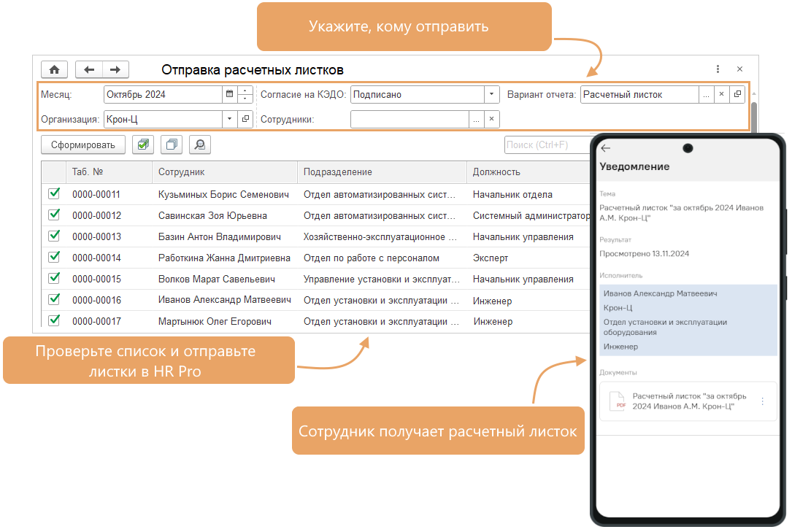Image resolution: width=792 pixels, height=532 pixels.
Task: Click the Месяц field showing Октябрь 2024
Action: [x=164, y=94]
